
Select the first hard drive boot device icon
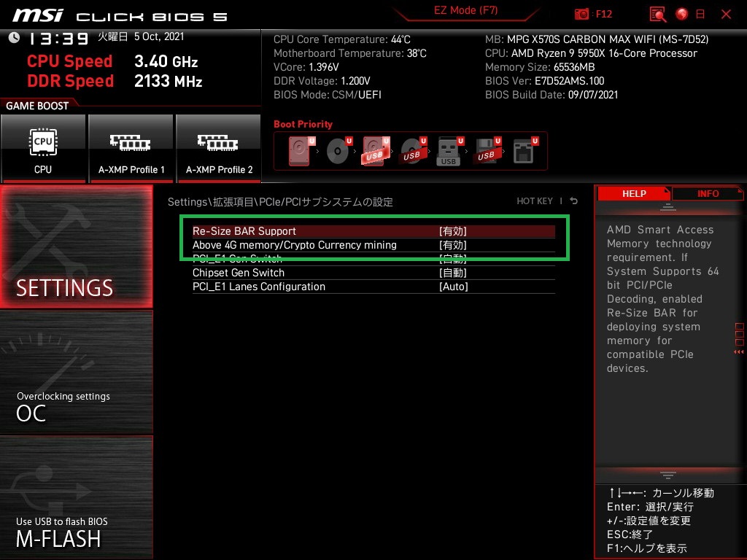click(x=301, y=151)
